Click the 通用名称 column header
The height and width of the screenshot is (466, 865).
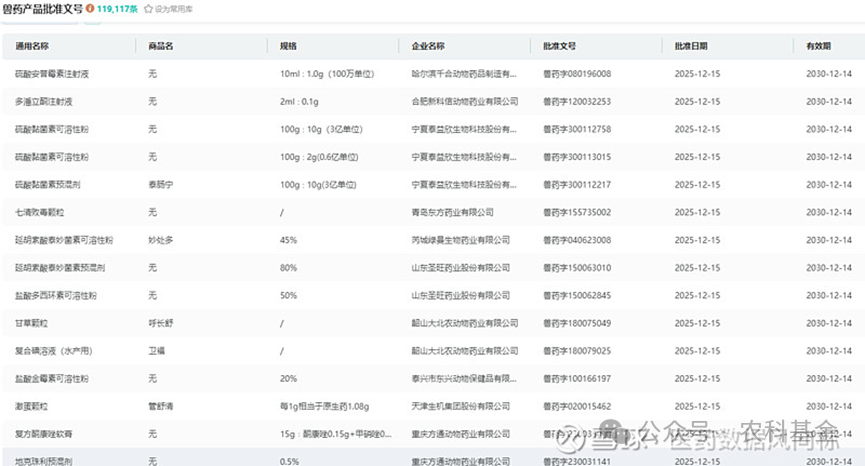tap(32, 46)
